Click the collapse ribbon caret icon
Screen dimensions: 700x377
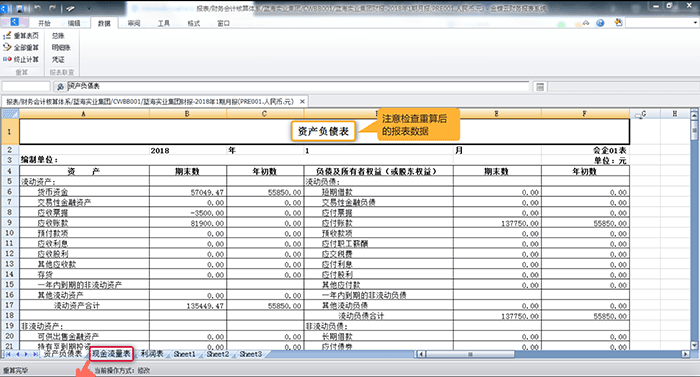[586, 23]
